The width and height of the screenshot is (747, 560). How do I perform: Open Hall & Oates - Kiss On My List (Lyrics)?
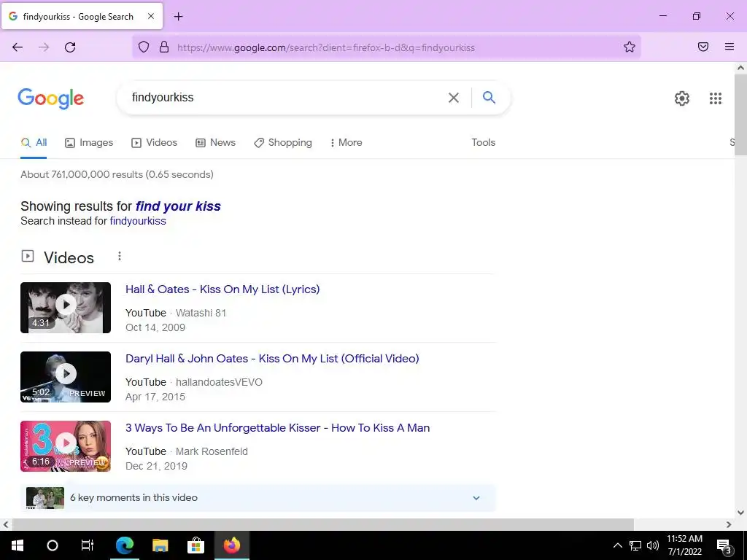point(222,289)
